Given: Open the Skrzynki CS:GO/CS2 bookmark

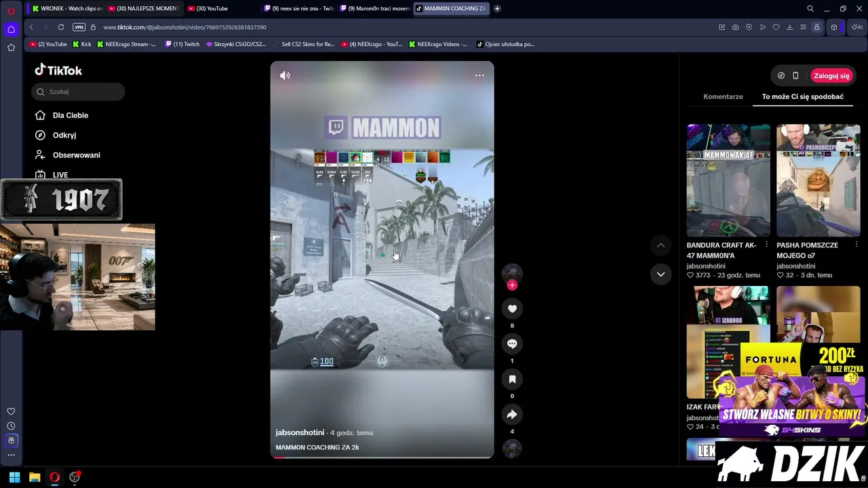Looking at the screenshot, I should click(x=236, y=44).
